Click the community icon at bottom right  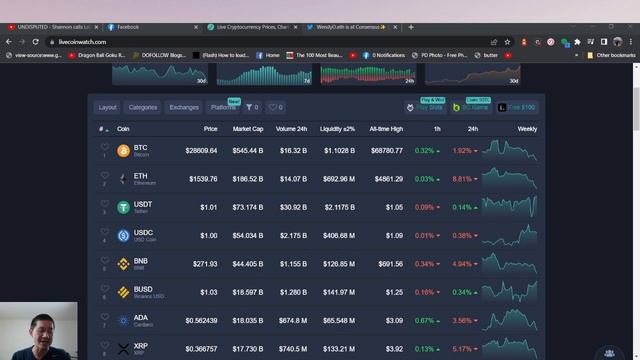pos(609,353)
